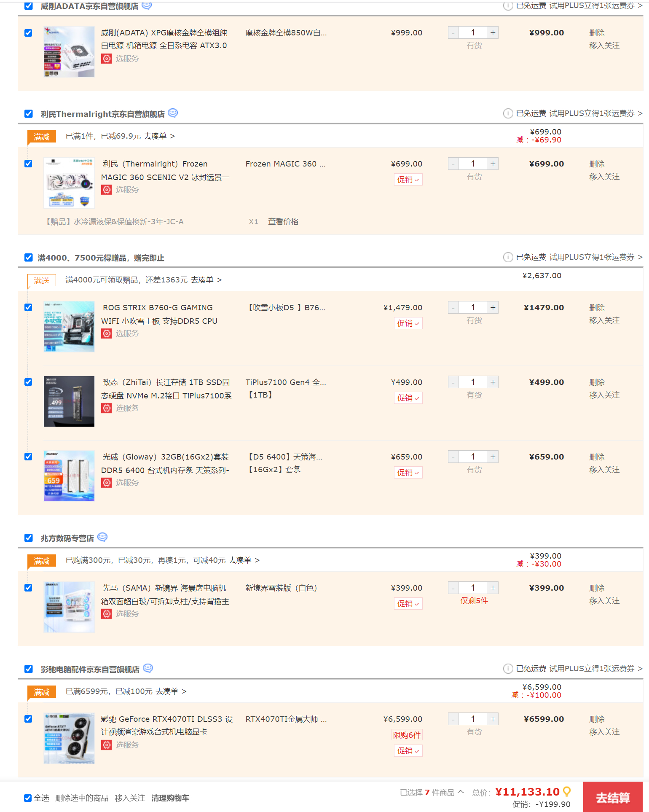Decrease quantity of 影驰 RTX4070TI graphics card
The image size is (649, 812).
453,719
